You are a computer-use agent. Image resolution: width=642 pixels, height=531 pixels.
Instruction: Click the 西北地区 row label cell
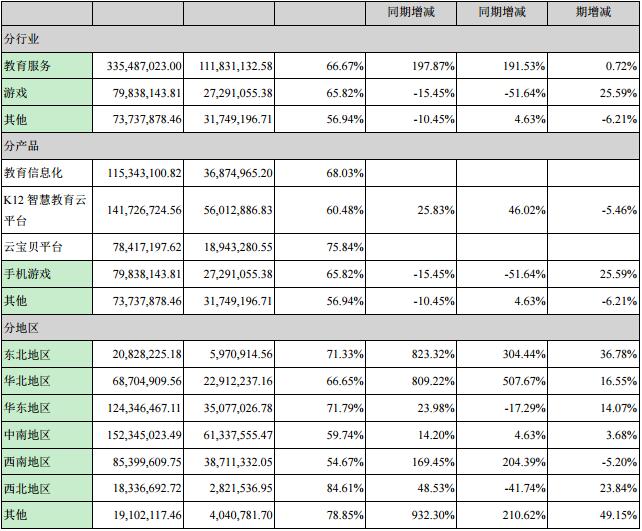coord(46,489)
